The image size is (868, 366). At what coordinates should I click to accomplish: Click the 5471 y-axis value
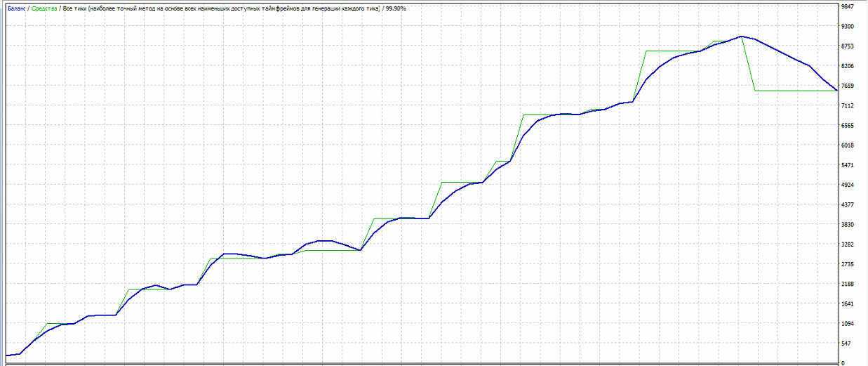(x=847, y=165)
